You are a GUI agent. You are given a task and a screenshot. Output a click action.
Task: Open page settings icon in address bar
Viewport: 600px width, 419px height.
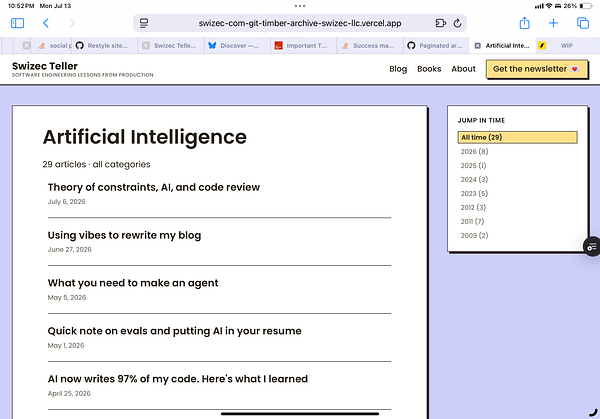tap(144, 23)
